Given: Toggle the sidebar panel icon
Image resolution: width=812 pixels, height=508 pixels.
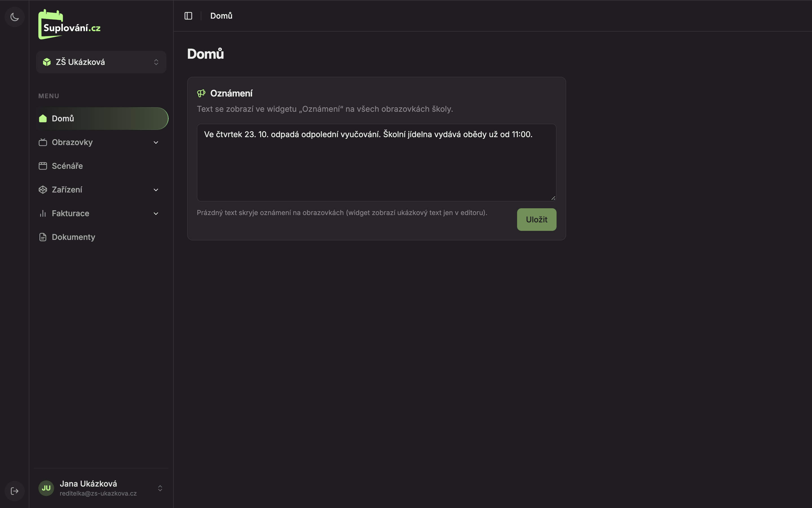Looking at the screenshot, I should pyautogui.click(x=188, y=16).
